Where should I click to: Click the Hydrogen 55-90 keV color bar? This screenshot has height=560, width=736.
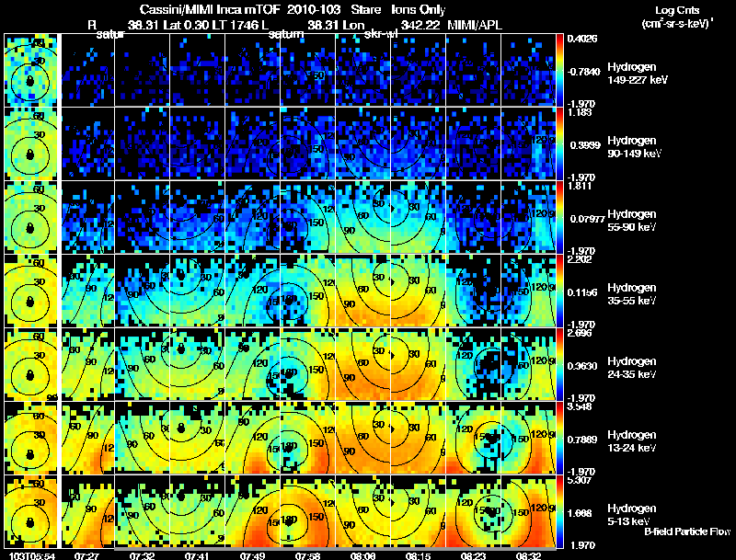(559, 217)
